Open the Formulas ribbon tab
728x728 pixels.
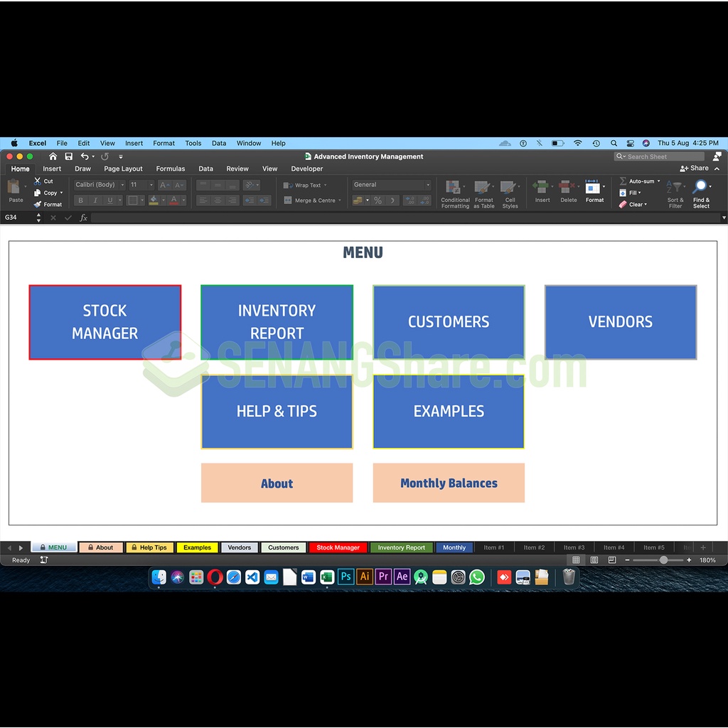170,169
